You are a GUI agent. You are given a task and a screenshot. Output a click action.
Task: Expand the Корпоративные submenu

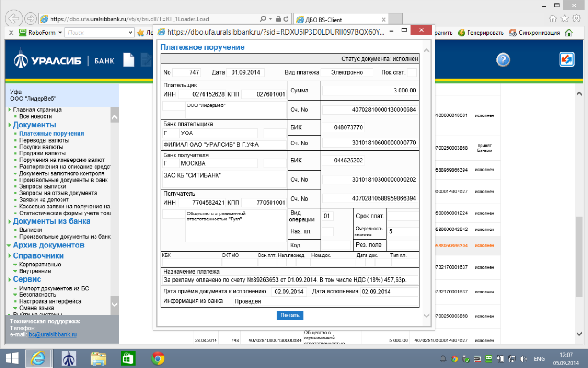(16, 264)
